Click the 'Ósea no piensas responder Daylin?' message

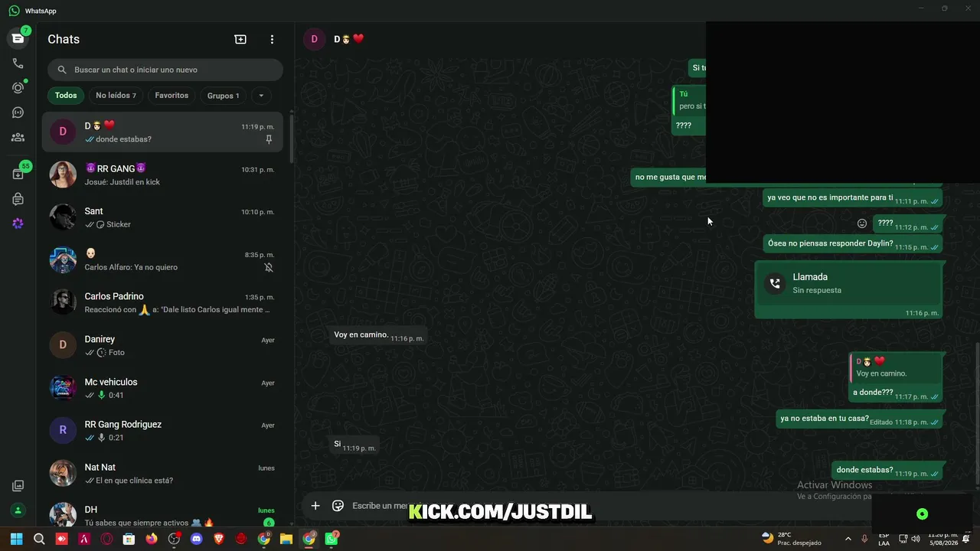tap(853, 243)
